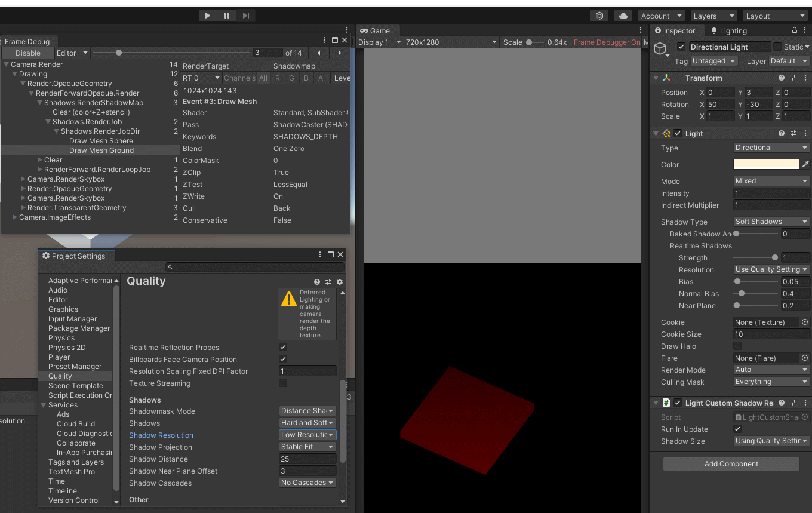Open Shadow Resolution dropdown
Screen dimensions: 812x513
tap(307, 435)
